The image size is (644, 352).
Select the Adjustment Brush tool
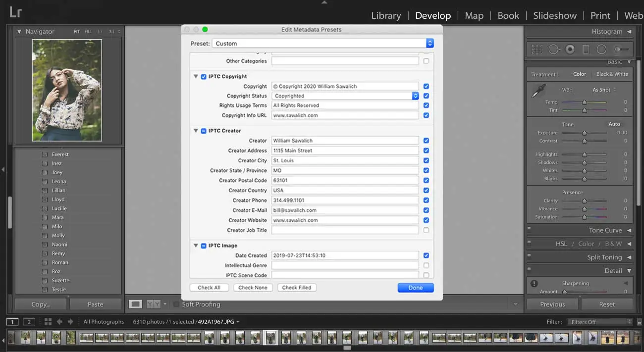click(x=620, y=49)
